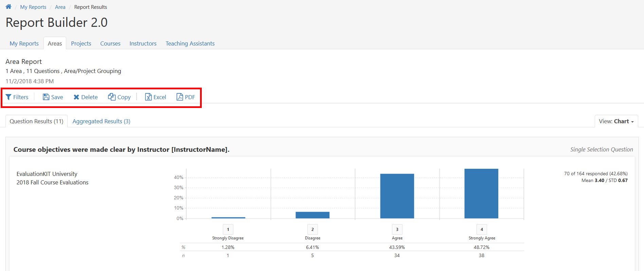Click the 'Area Report' heading
The image size is (644, 271).
[x=23, y=61]
